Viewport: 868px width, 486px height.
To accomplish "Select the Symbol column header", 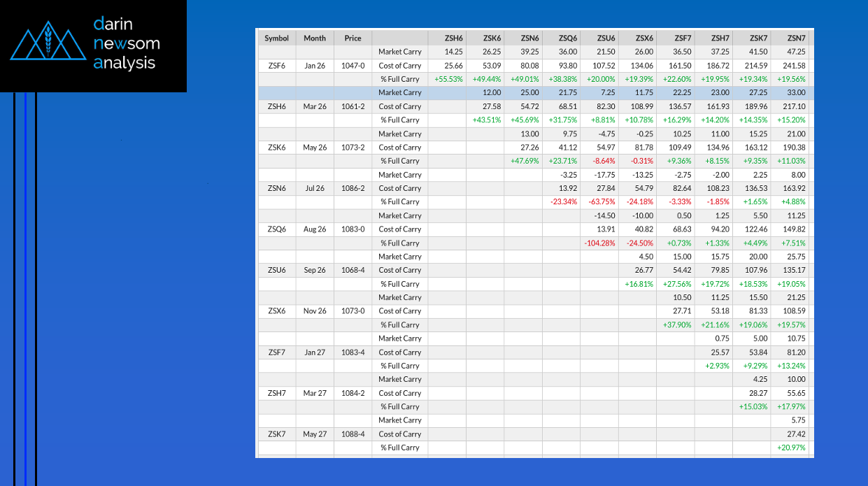I will 276,38.
